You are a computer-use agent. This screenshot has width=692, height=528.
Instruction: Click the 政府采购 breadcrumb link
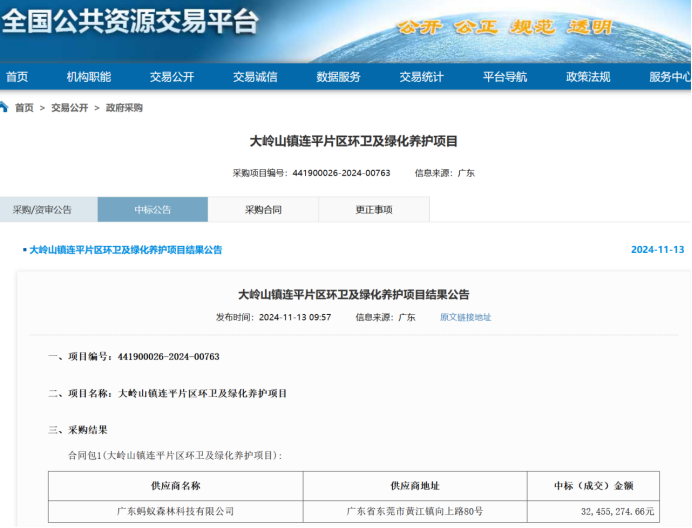[x=124, y=108]
